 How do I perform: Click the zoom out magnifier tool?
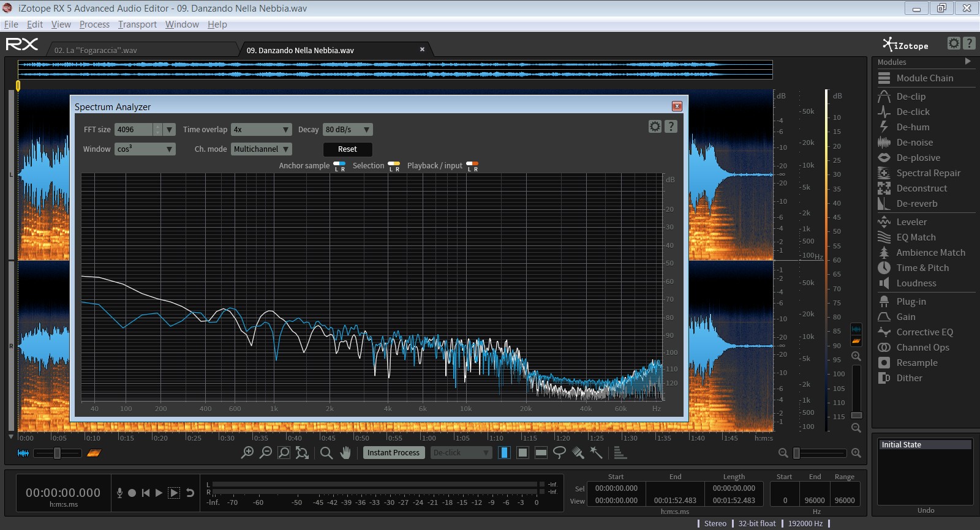click(265, 453)
